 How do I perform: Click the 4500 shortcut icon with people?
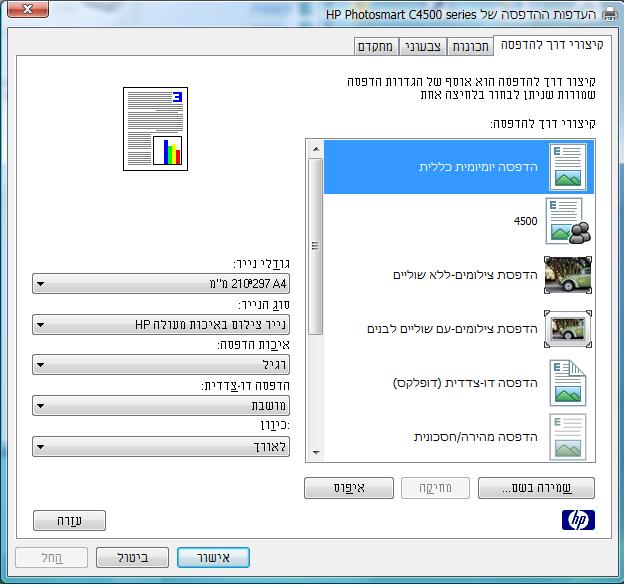pyautogui.click(x=566, y=221)
